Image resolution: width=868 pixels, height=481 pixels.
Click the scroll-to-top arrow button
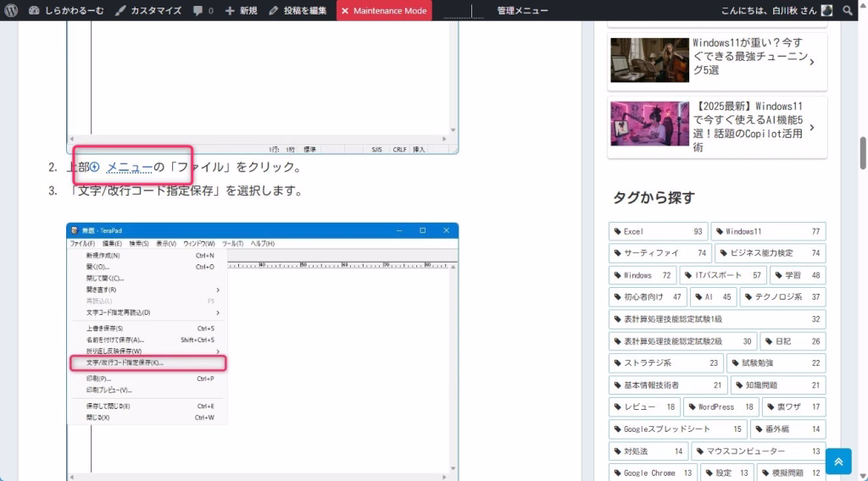[838, 462]
